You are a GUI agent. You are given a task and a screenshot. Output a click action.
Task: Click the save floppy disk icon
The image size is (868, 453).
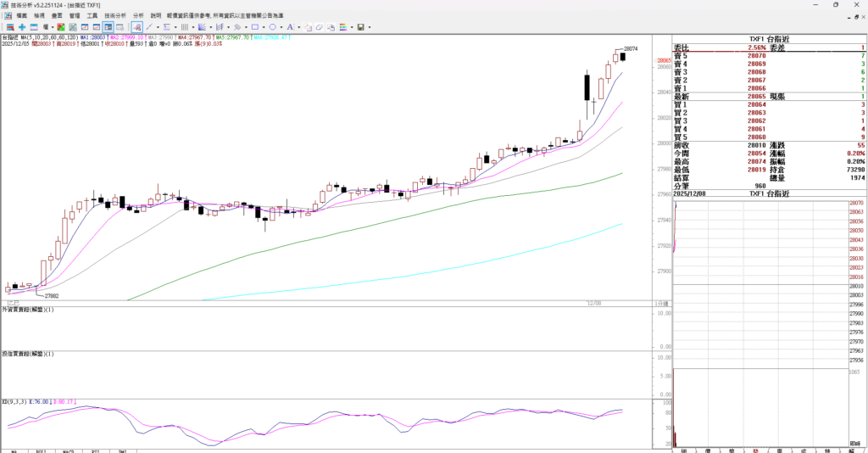[x=360, y=27]
